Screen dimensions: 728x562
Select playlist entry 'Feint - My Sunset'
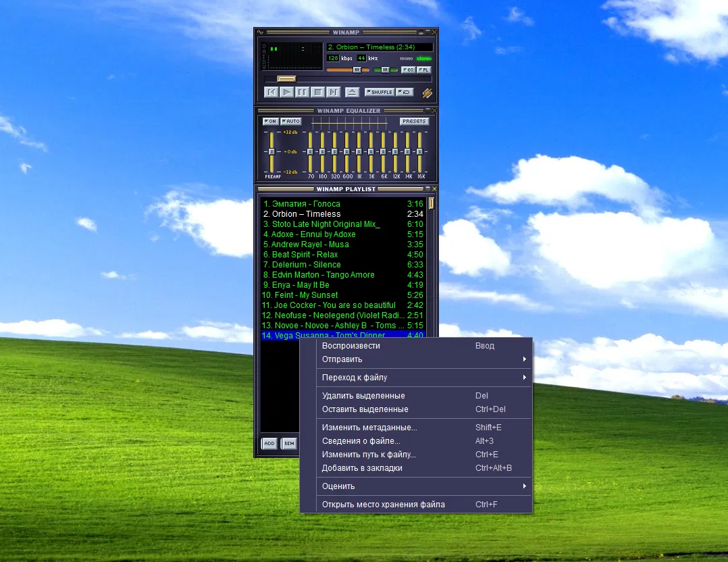click(343, 295)
